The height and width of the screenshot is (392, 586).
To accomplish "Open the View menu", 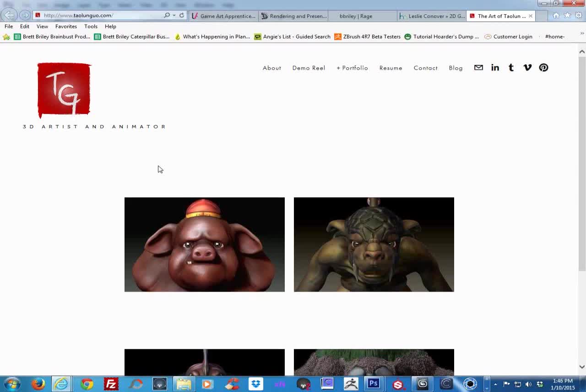I will coord(42,27).
